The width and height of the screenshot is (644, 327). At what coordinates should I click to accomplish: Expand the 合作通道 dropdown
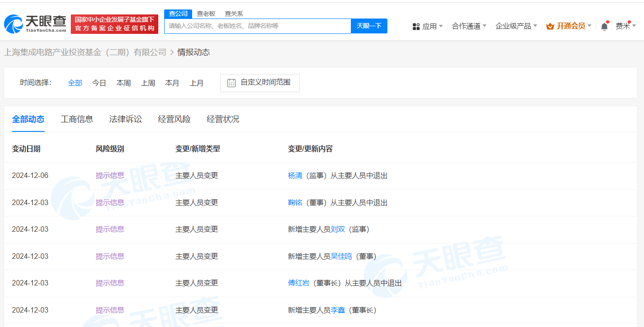[469, 26]
